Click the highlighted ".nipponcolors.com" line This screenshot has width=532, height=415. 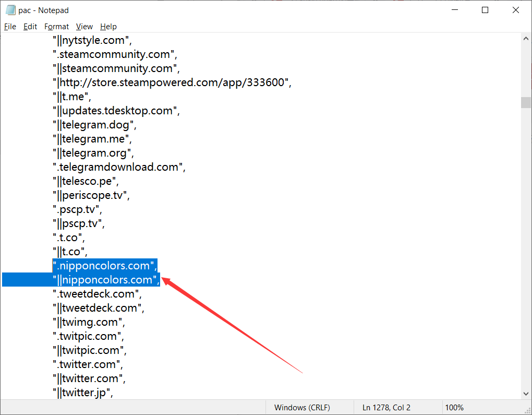click(105, 266)
